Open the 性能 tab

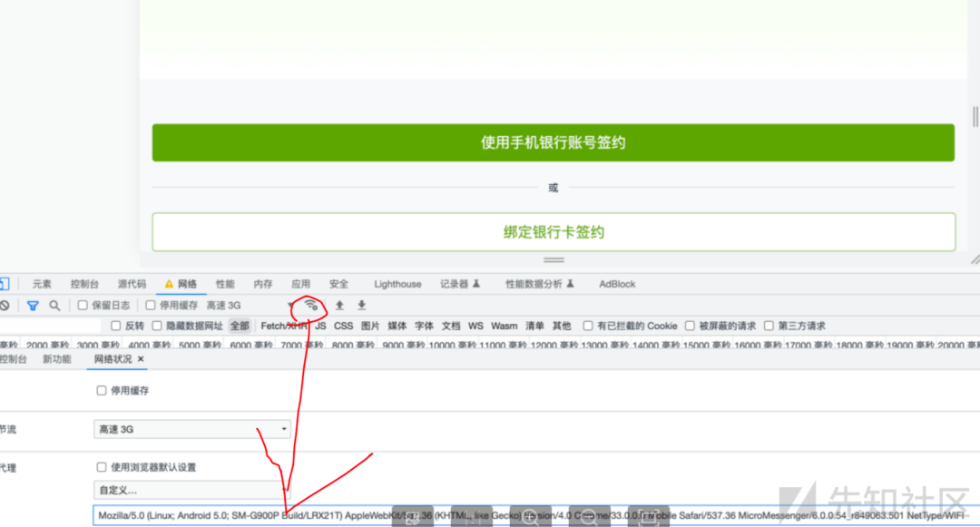225,284
